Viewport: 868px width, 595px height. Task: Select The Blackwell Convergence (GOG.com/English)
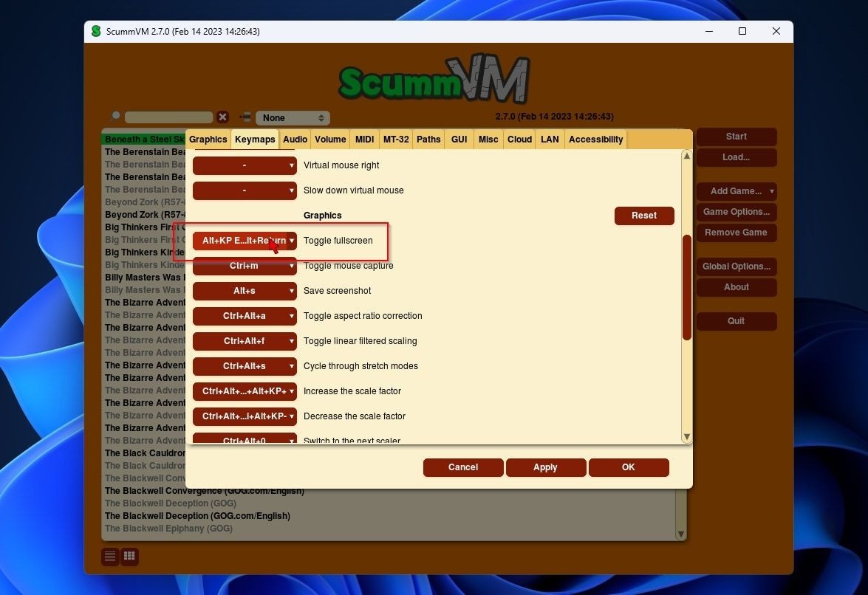pos(205,491)
